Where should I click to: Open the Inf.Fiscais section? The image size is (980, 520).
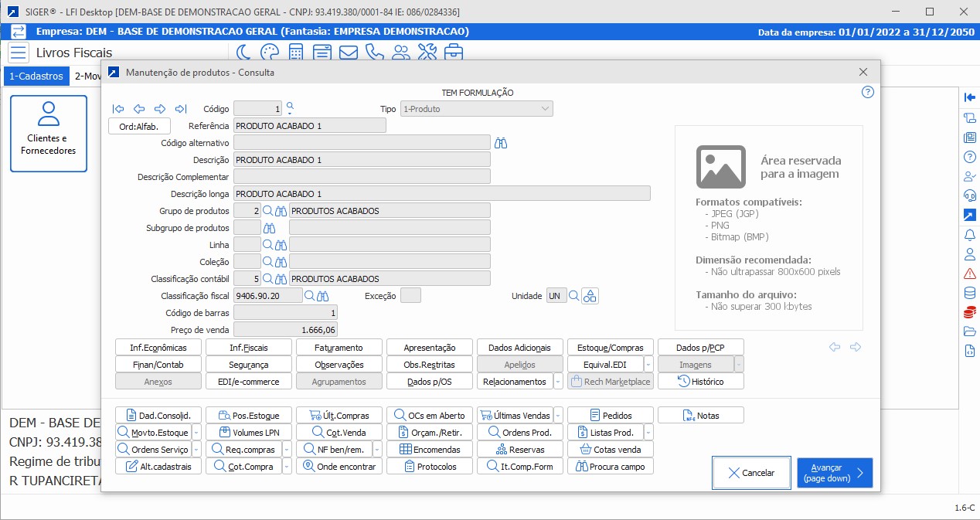(249, 348)
